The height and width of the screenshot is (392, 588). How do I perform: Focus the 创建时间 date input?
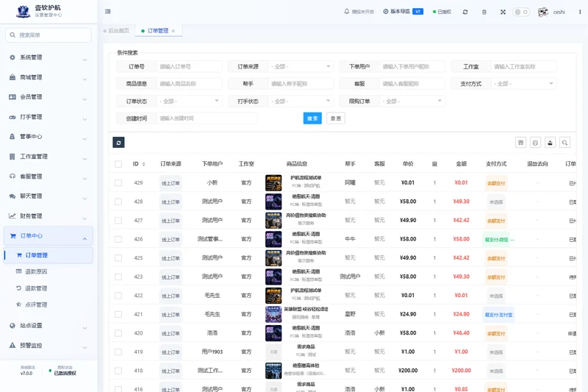tap(207, 118)
